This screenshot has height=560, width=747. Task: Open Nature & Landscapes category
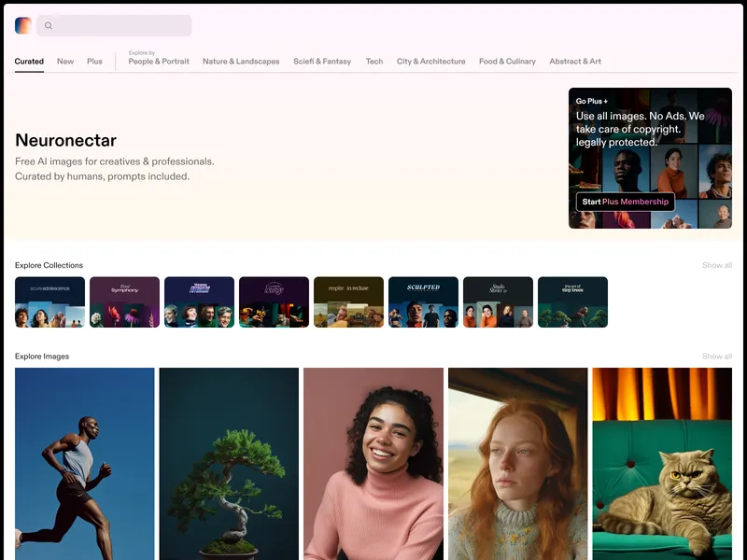[x=241, y=62]
